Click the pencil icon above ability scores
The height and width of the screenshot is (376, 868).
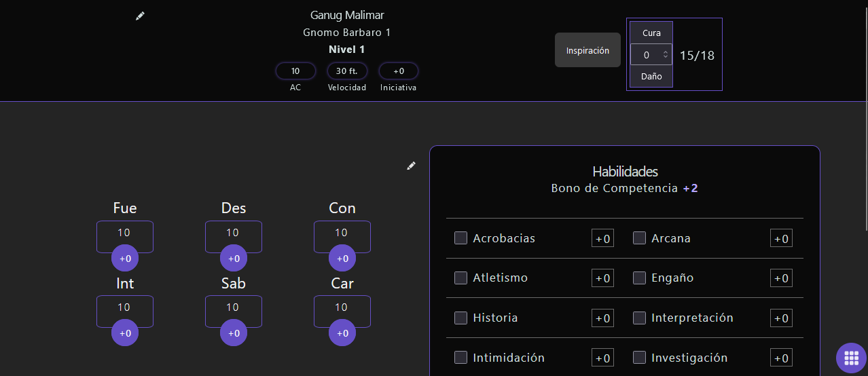pos(411,166)
